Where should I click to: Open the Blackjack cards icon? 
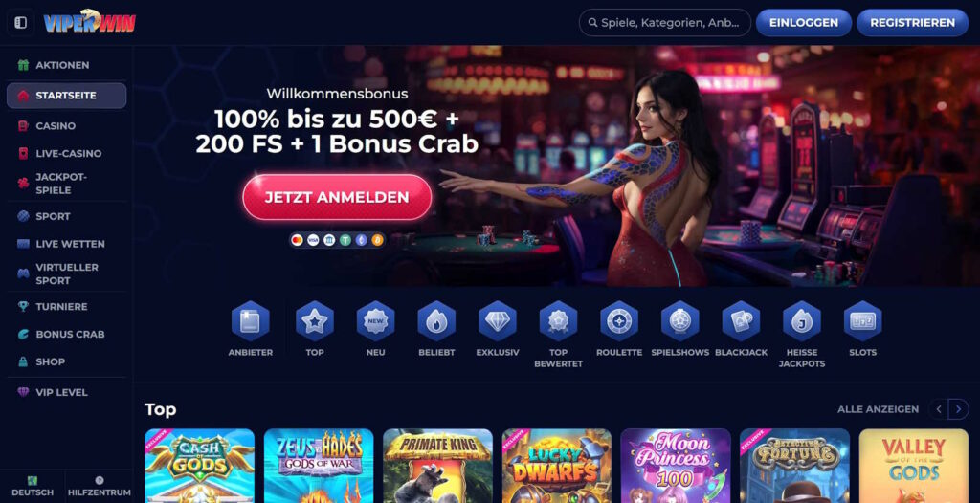(x=741, y=321)
